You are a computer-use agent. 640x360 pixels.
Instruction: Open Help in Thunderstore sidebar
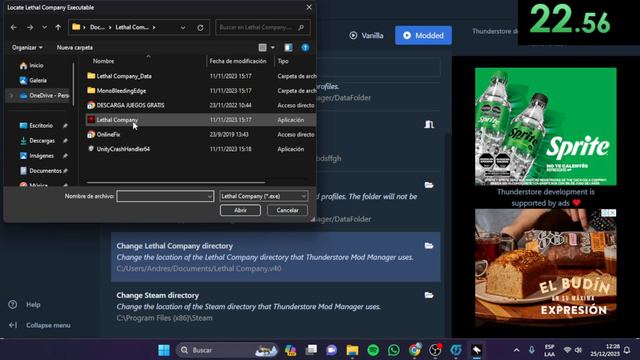pyautogui.click(x=25, y=304)
